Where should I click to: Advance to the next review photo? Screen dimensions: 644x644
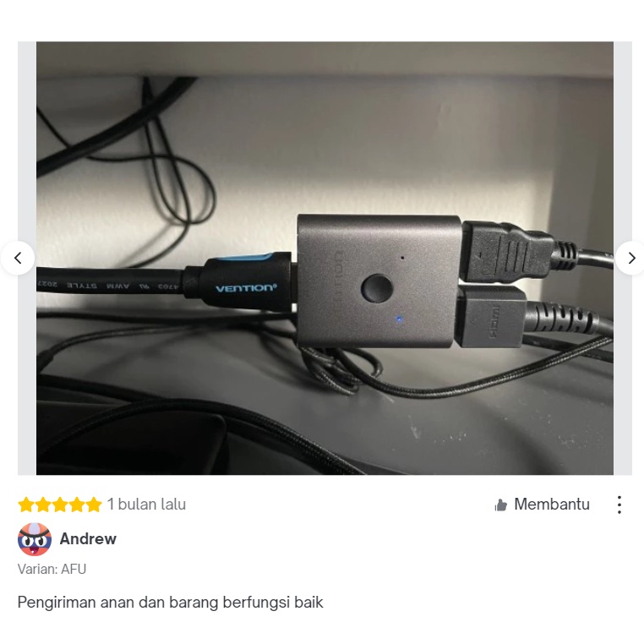coord(631,258)
